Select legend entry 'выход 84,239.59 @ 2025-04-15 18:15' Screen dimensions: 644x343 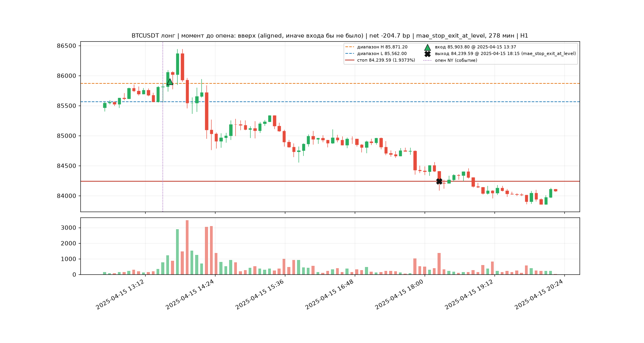[505, 54]
